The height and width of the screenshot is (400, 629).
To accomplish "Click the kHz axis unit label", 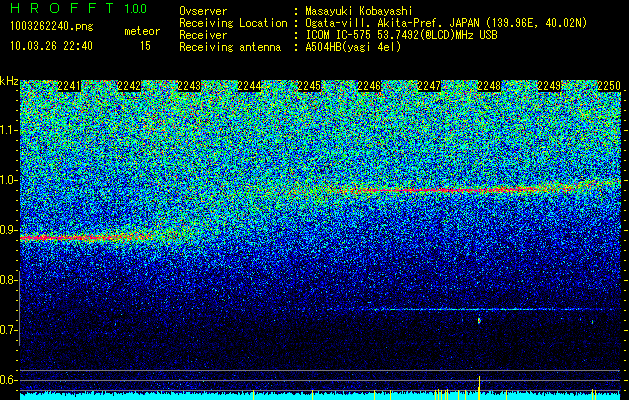I will click(9, 81).
